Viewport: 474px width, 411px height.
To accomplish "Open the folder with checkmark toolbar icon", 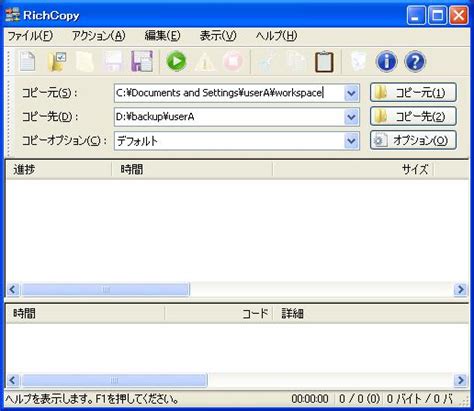I will coord(57,62).
